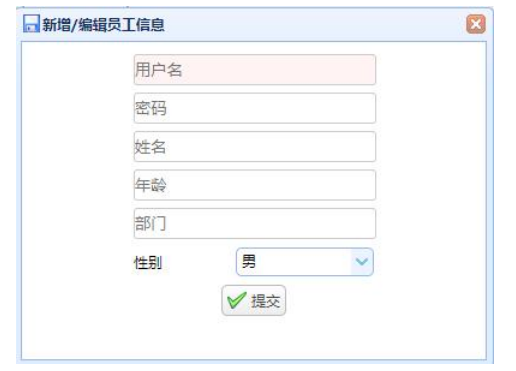Image resolution: width=516 pixels, height=371 pixels.
Task: Activate the 年龄 input box
Action: (255, 185)
